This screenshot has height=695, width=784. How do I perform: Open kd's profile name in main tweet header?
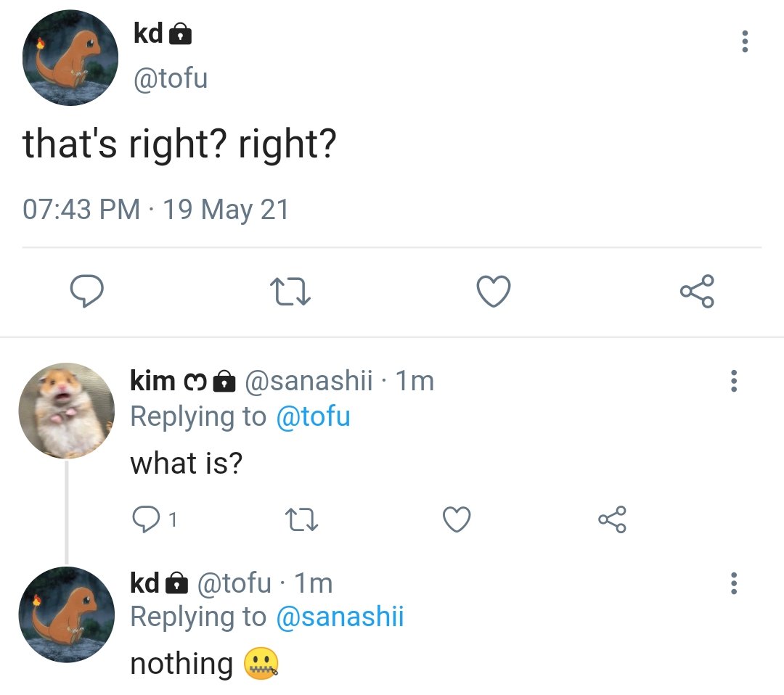tap(148, 34)
